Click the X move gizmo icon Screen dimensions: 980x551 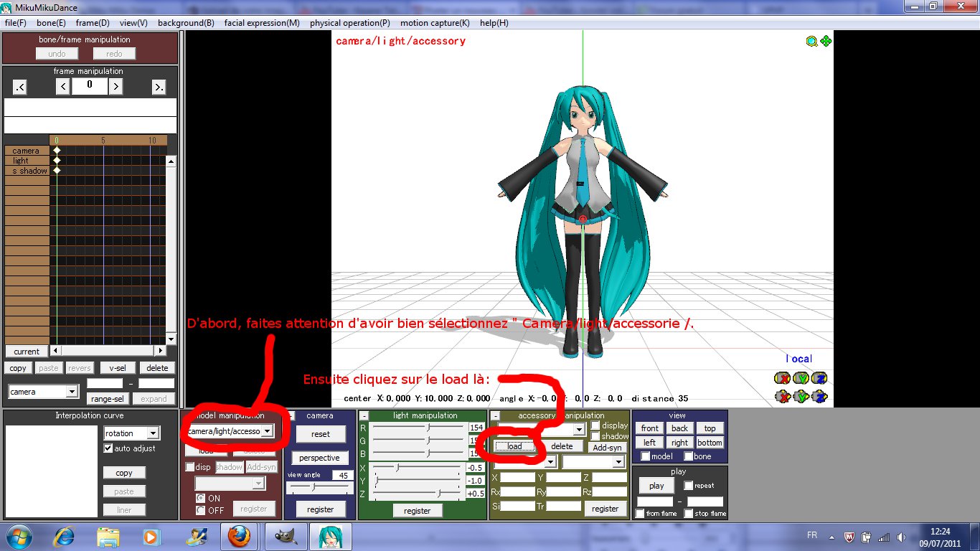point(783,396)
